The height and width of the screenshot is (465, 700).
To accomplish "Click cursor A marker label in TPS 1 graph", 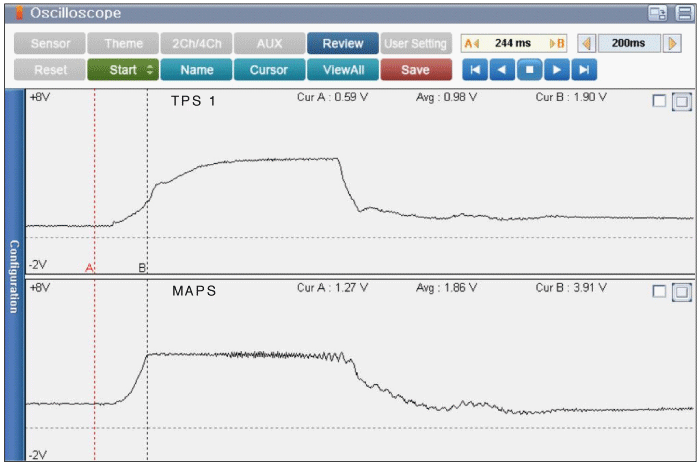I will pos(89,268).
